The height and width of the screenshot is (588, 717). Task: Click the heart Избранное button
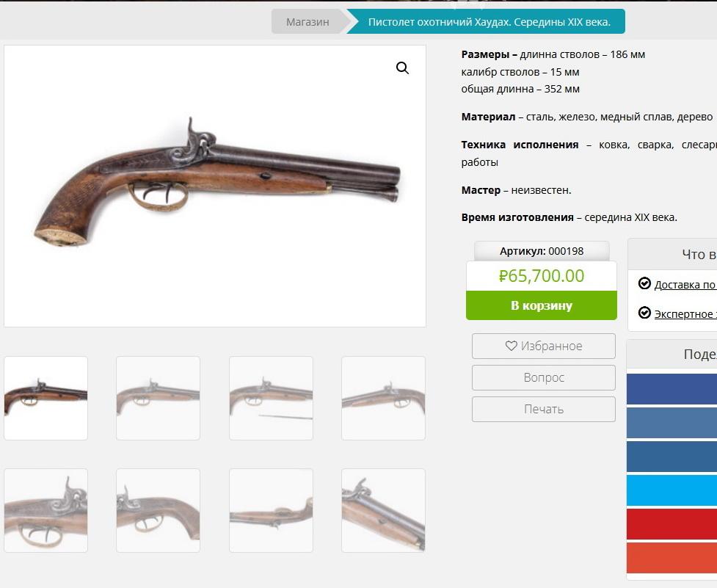point(543,346)
